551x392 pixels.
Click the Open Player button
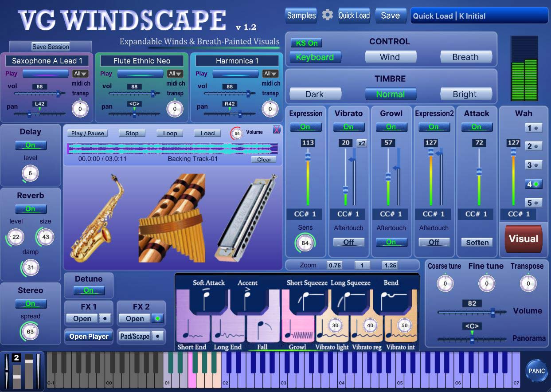click(x=89, y=337)
